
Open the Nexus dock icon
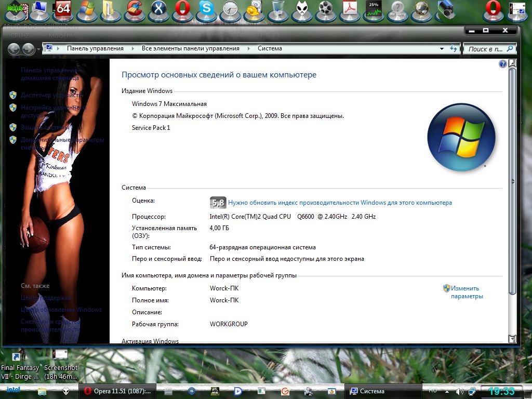[15, 10]
